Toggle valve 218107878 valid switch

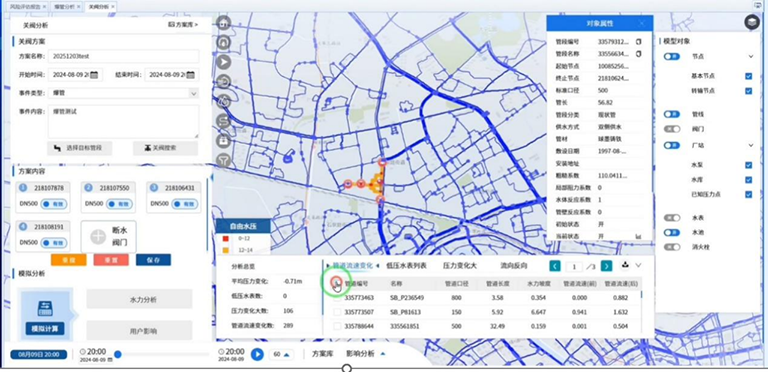point(54,204)
